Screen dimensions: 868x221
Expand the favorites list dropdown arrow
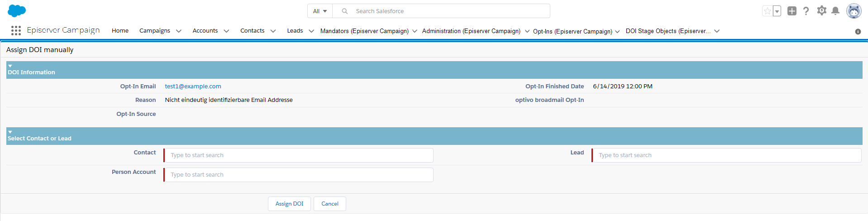click(x=777, y=11)
